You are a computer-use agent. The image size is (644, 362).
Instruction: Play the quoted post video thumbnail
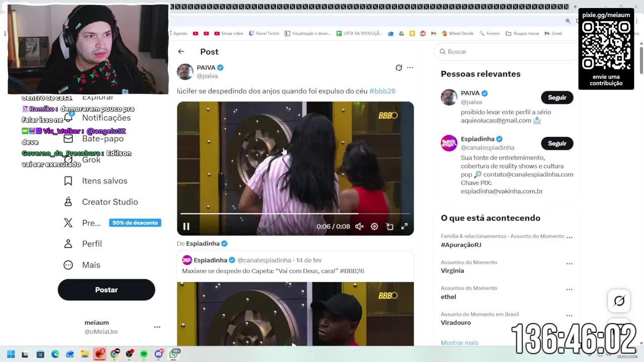pyautogui.click(x=295, y=314)
